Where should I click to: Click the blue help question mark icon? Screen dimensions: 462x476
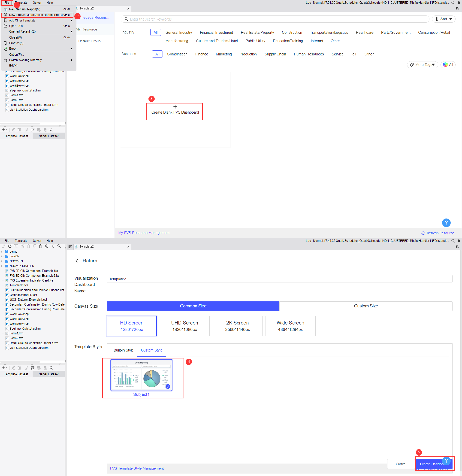coord(446,222)
